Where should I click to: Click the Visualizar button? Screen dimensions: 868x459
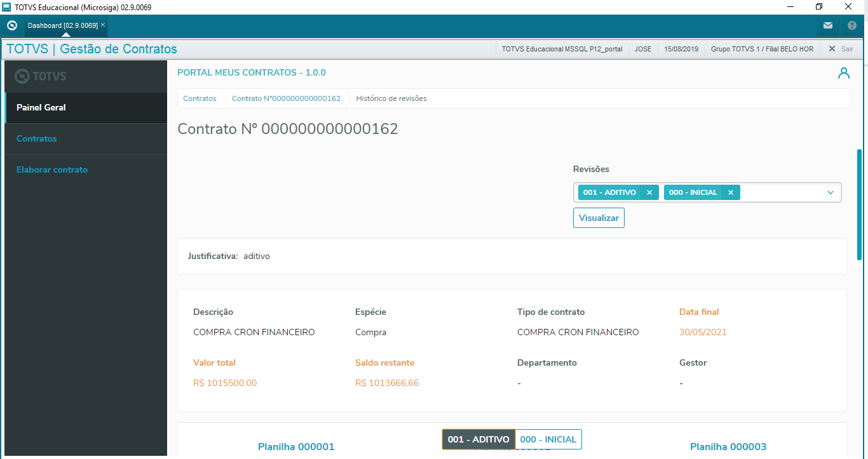tap(599, 218)
